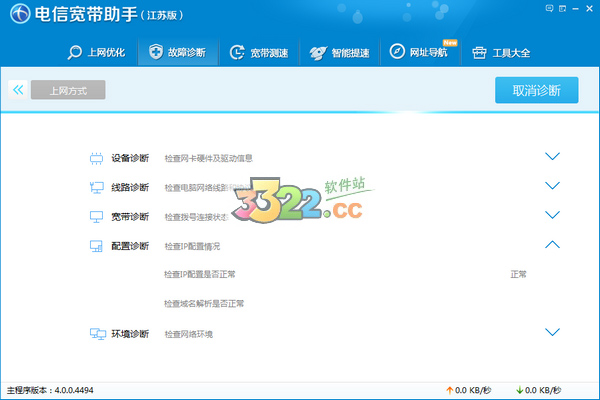Click the 电信宽带助手 title text
Image resolution: width=600 pixels, height=400 pixels.
tap(86, 14)
